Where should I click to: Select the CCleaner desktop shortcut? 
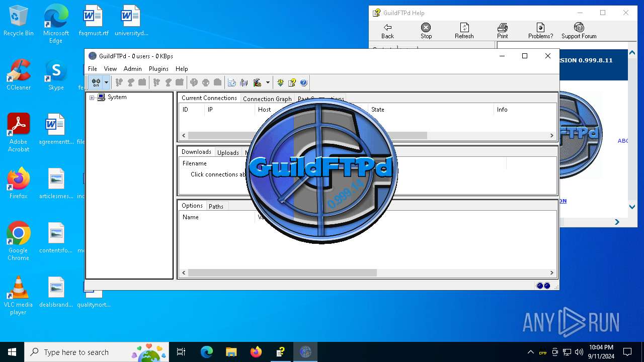click(19, 75)
